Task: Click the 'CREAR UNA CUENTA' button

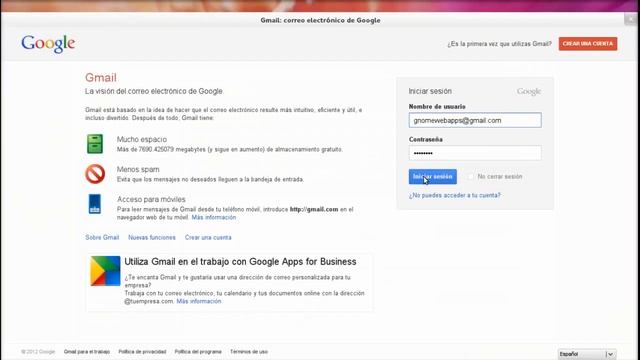Action: pyautogui.click(x=588, y=44)
